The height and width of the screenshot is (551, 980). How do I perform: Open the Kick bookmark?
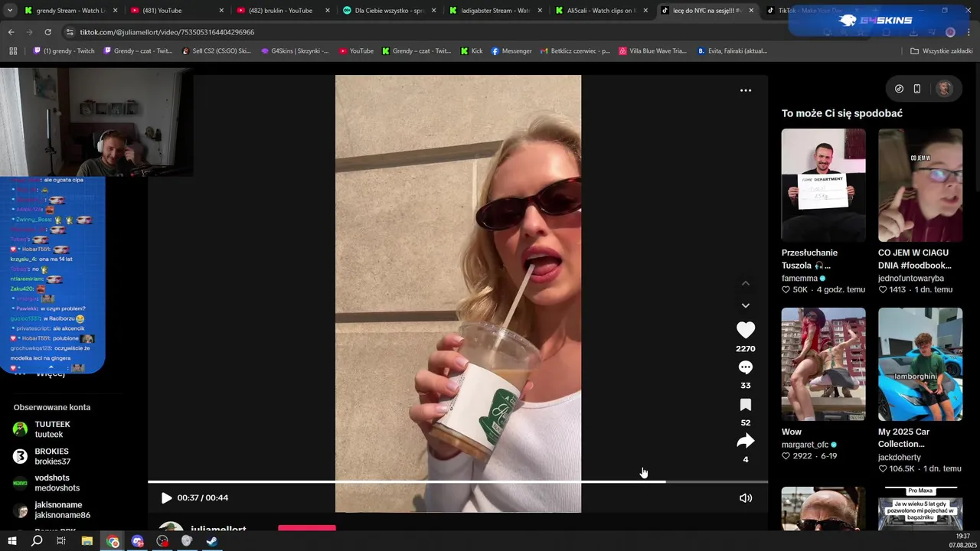click(x=472, y=51)
